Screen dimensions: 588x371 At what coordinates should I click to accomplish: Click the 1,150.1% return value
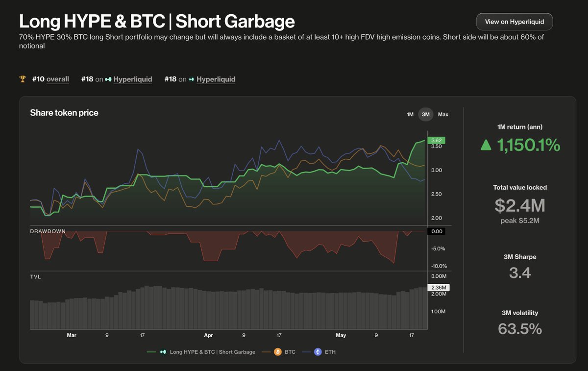[x=529, y=145]
